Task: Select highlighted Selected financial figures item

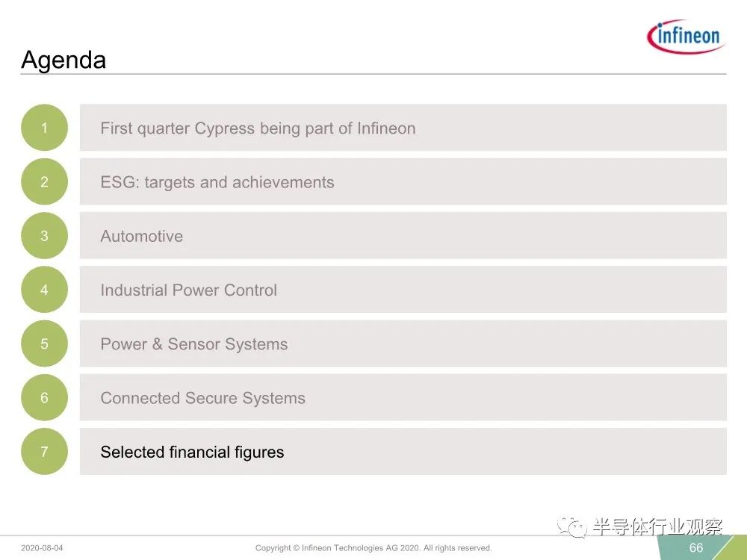Action: [403, 452]
